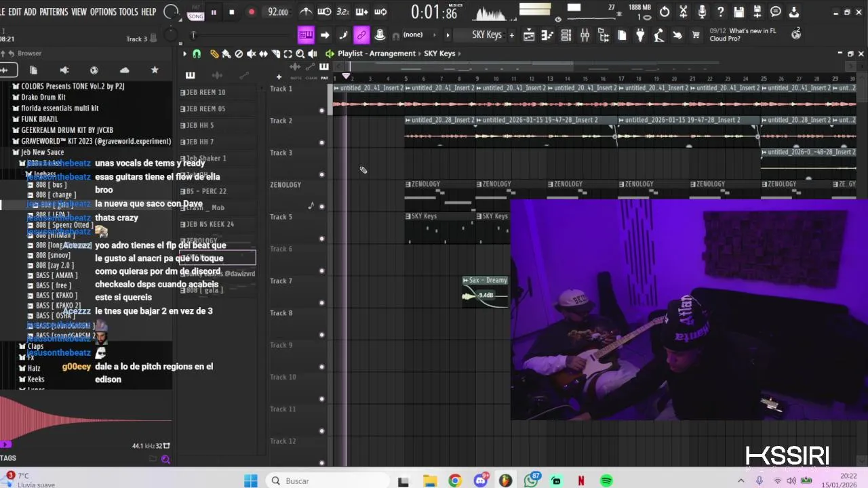Open the Playlist view icon

click(x=529, y=35)
